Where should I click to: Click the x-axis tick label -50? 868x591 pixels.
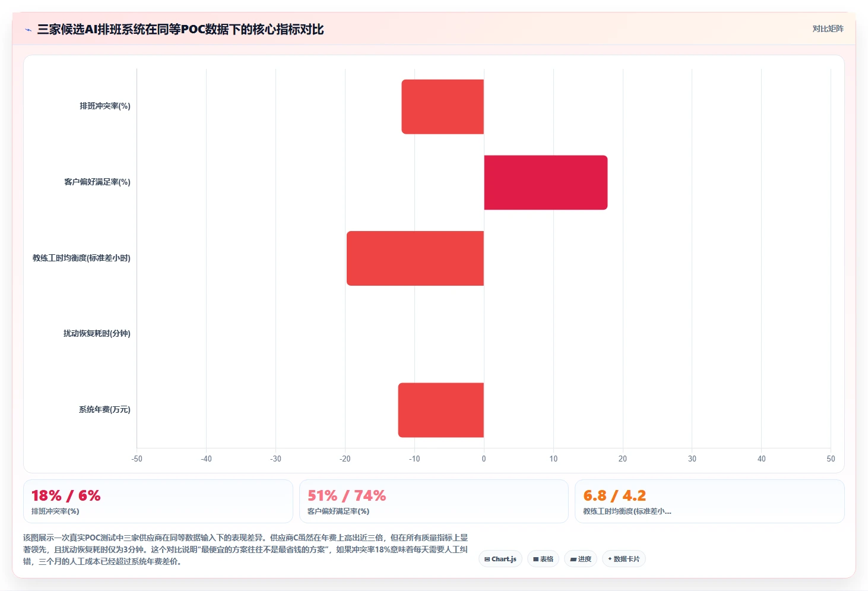point(137,459)
